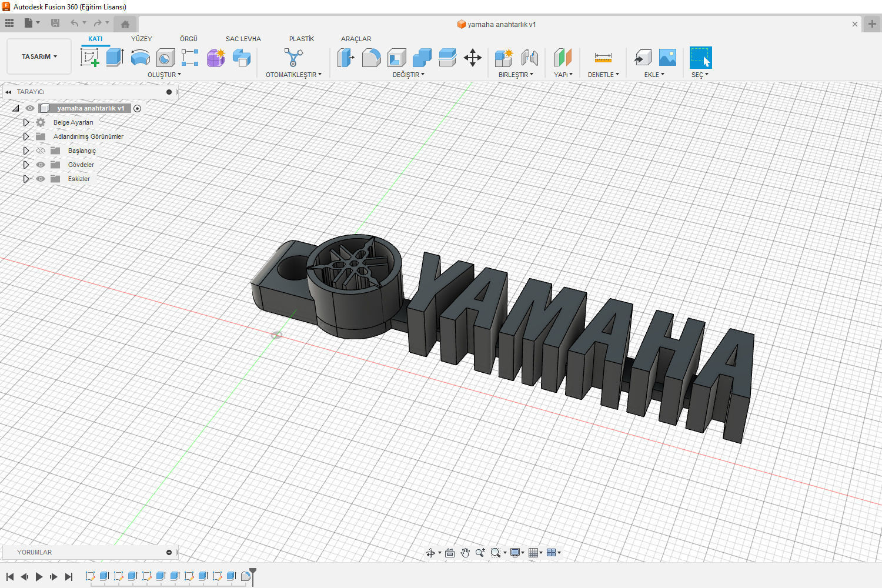Image resolution: width=882 pixels, height=588 pixels.
Task: Activate the Select tool icon
Action: 700,58
